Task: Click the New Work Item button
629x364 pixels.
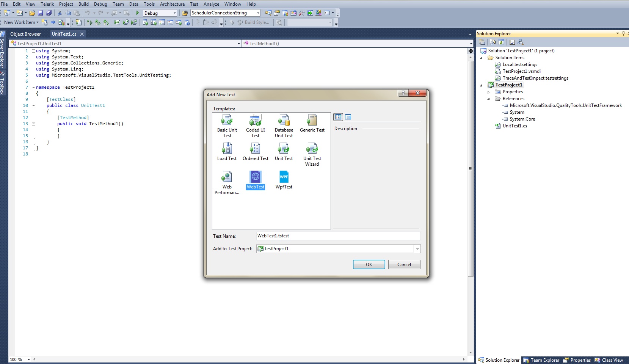Action: (21, 22)
